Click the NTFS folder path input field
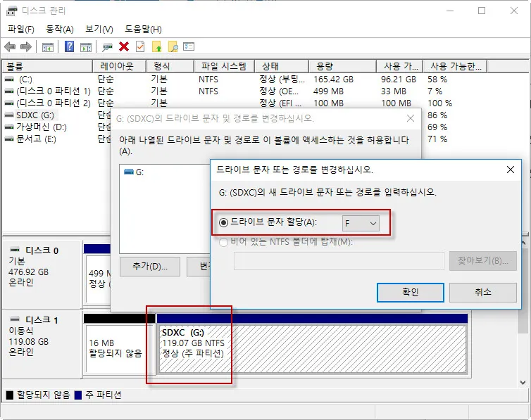The height and width of the screenshot is (420, 531). click(339, 261)
